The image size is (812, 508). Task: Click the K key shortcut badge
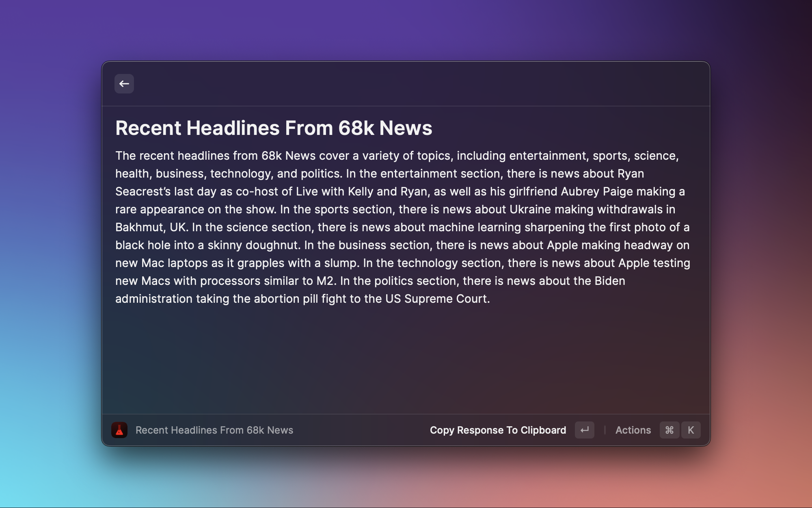click(691, 430)
